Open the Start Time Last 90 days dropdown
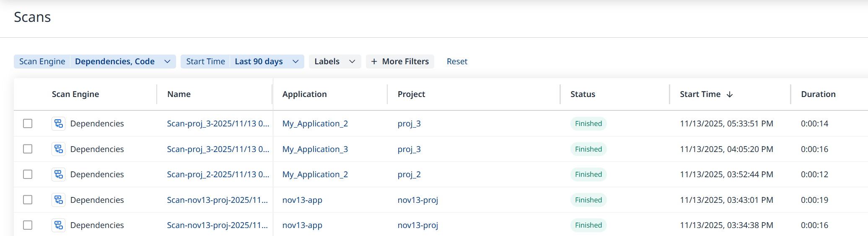 point(295,61)
